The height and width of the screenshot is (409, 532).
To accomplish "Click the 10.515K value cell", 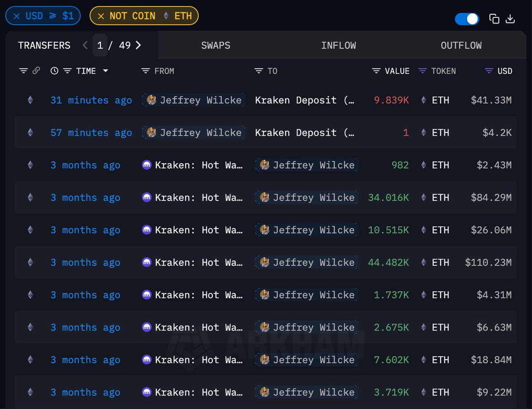I will coord(388,230).
